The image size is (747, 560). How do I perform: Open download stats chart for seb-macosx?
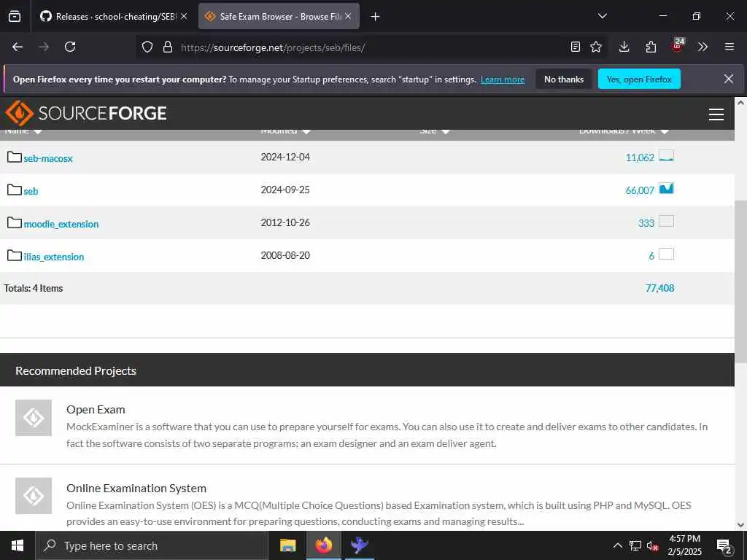[x=666, y=156]
